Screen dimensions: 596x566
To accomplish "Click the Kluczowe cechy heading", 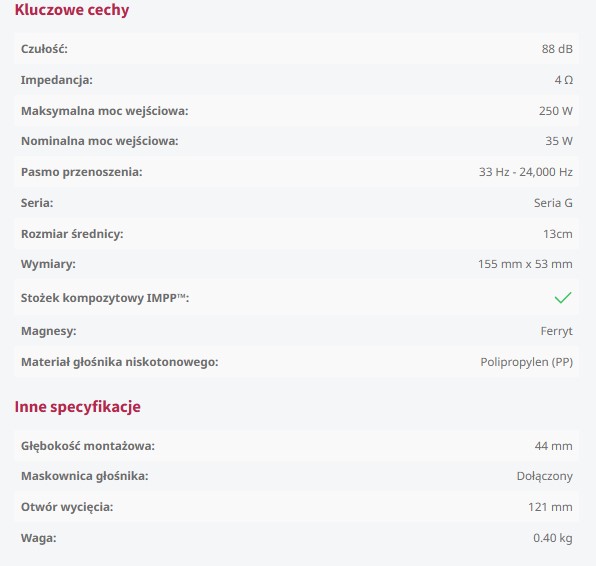I will click(x=72, y=10).
